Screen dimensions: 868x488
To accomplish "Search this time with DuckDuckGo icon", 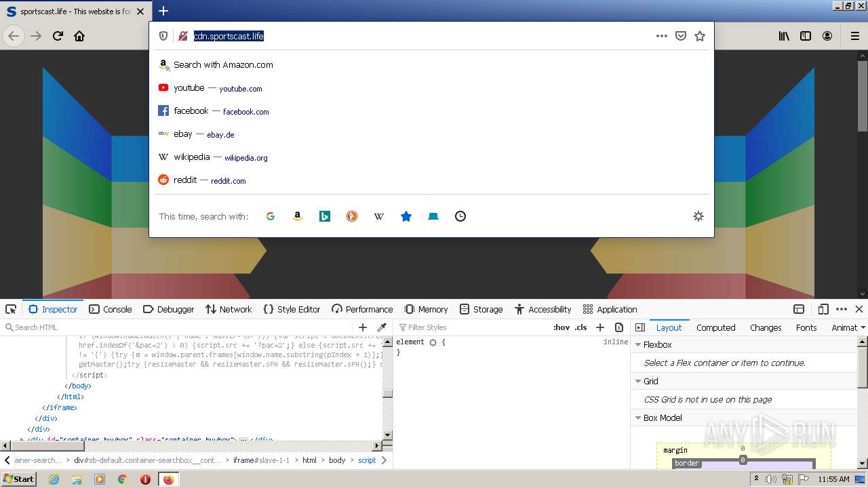I will [x=352, y=216].
